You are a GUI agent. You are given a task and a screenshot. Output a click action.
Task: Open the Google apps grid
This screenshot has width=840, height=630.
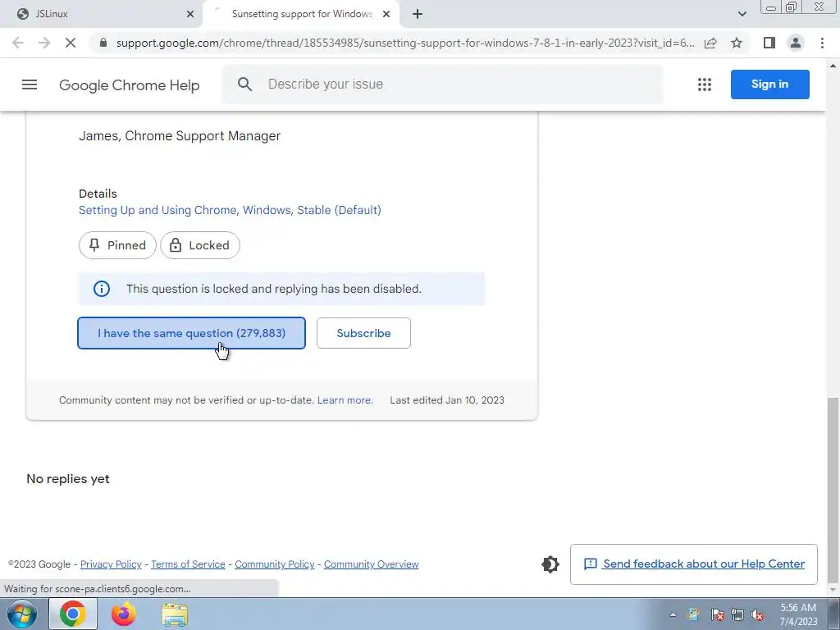pos(705,84)
